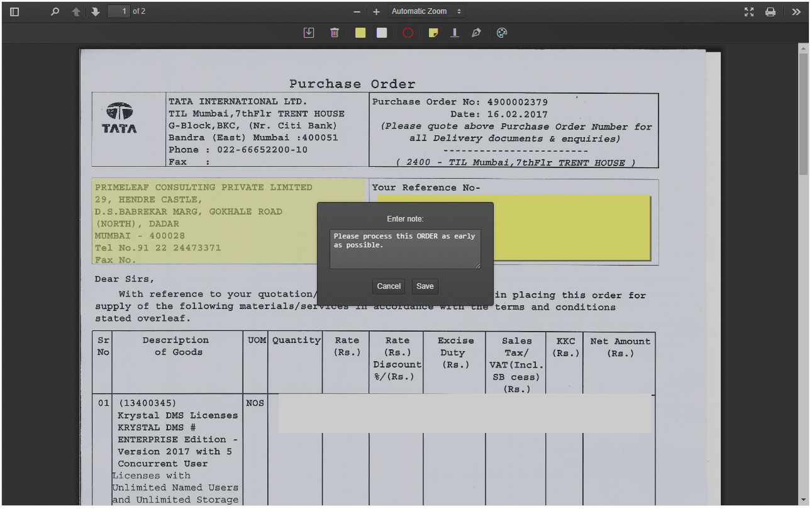Open the Automatic Zoom dropdown
Screen dimensions: 812x511
(426, 11)
